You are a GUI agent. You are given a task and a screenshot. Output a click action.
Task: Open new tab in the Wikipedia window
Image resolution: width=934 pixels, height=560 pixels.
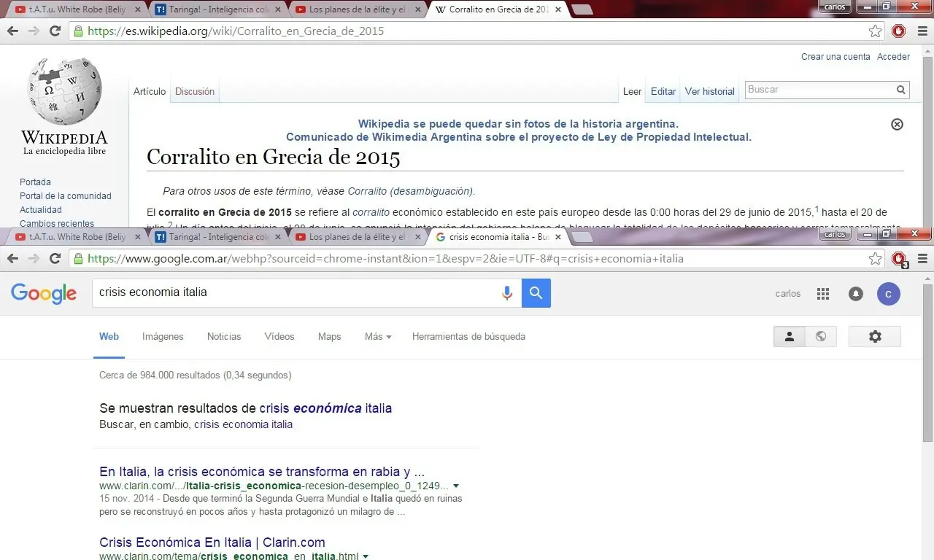581,9
